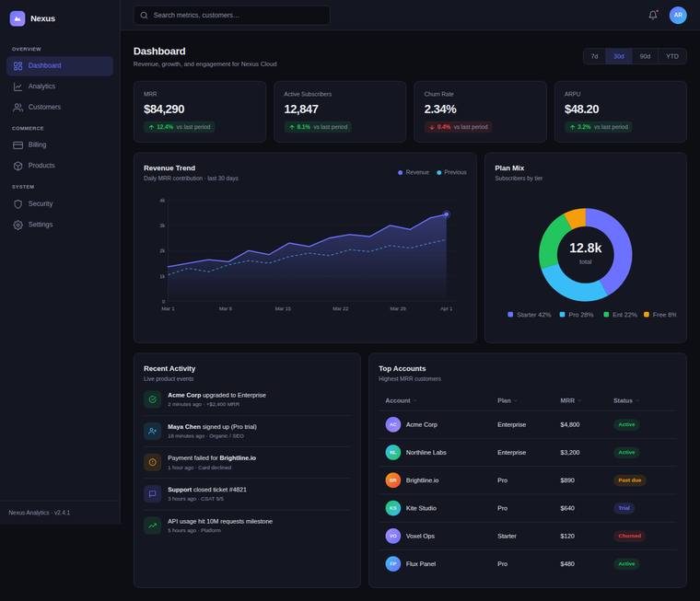Open Security from the sidebar
Image resolution: width=700 pixels, height=601 pixels.
pos(60,204)
